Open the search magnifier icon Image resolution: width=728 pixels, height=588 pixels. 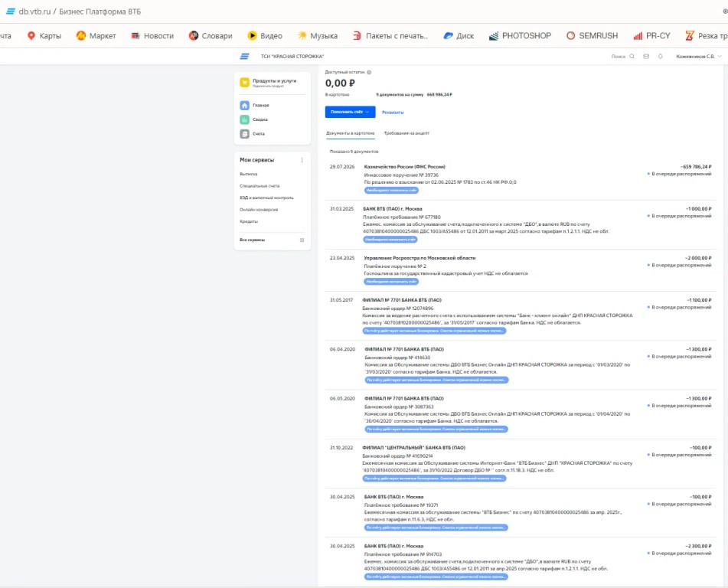[x=632, y=56]
